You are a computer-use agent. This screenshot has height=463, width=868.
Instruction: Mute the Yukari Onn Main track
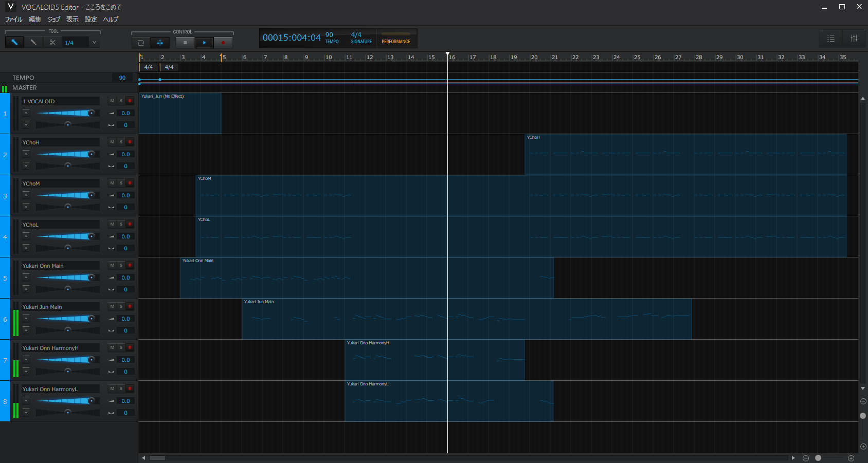point(112,265)
